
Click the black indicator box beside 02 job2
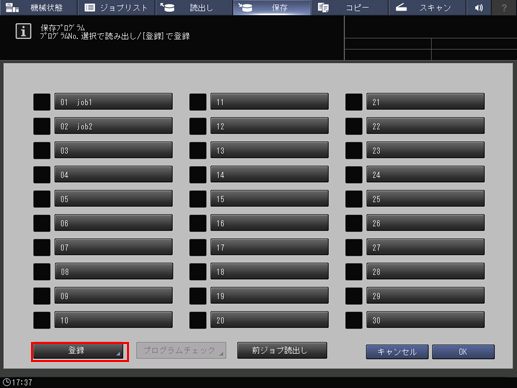(42, 126)
